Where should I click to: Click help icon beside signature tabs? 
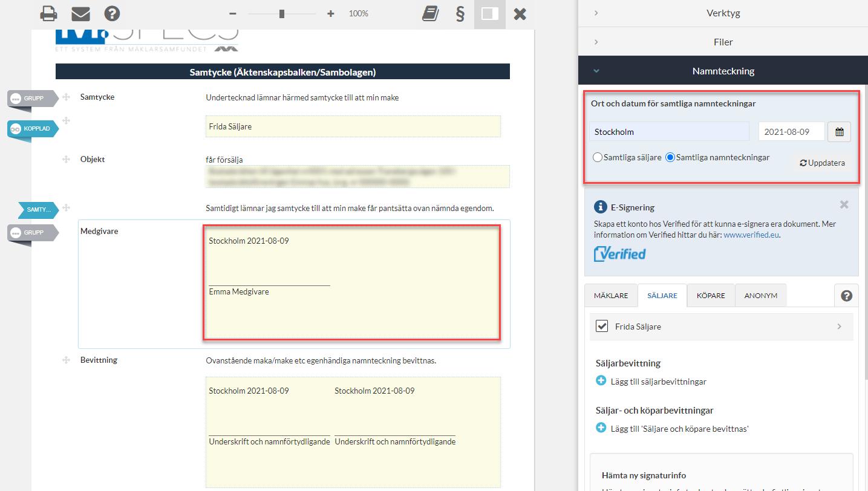[847, 296]
